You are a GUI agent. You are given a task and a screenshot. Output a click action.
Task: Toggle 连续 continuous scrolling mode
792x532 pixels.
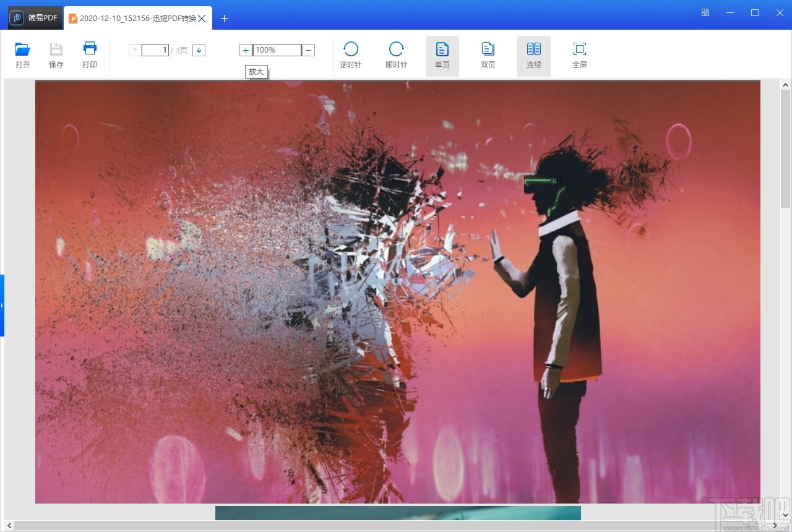tap(533, 56)
